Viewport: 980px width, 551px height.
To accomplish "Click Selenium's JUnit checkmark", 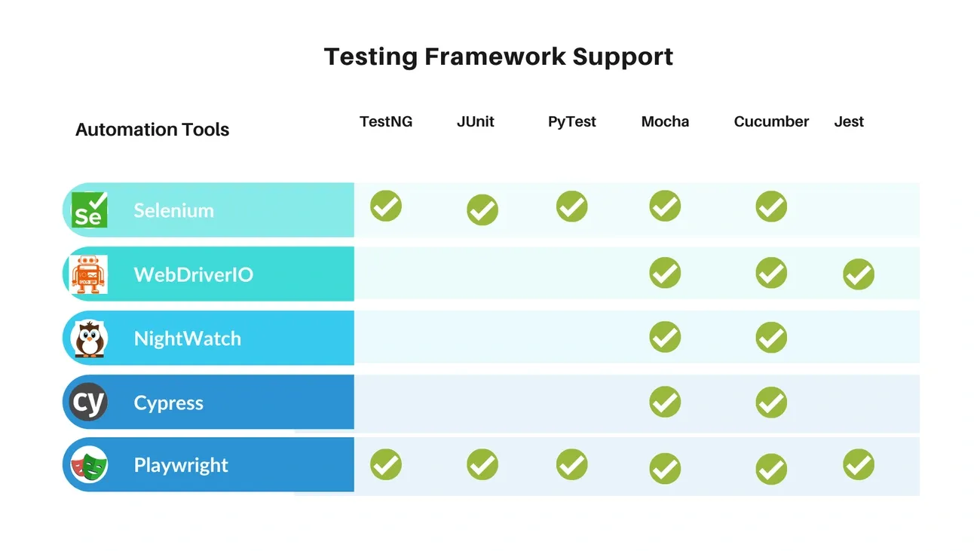I will click(482, 210).
